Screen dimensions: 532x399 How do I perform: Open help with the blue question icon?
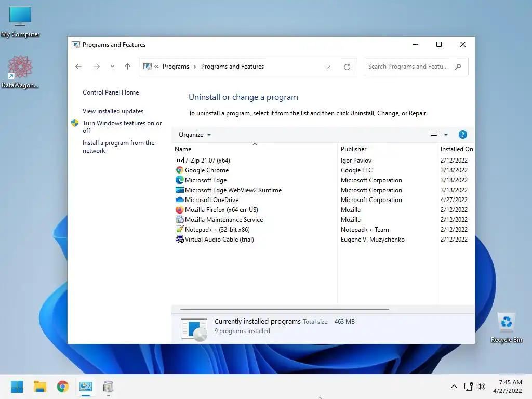click(x=462, y=135)
